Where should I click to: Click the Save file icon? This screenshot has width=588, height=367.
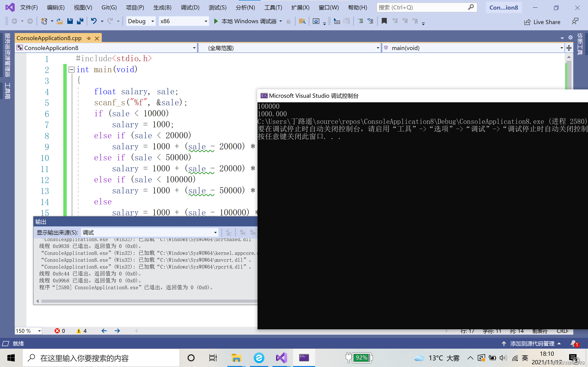tap(70, 21)
